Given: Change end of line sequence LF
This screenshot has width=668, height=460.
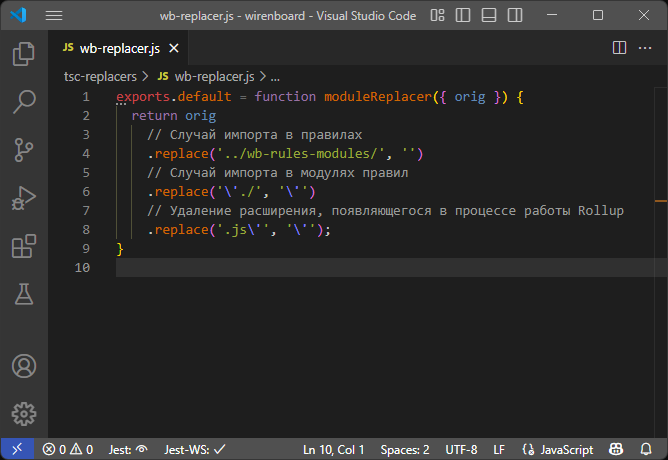Looking at the screenshot, I should (x=499, y=449).
